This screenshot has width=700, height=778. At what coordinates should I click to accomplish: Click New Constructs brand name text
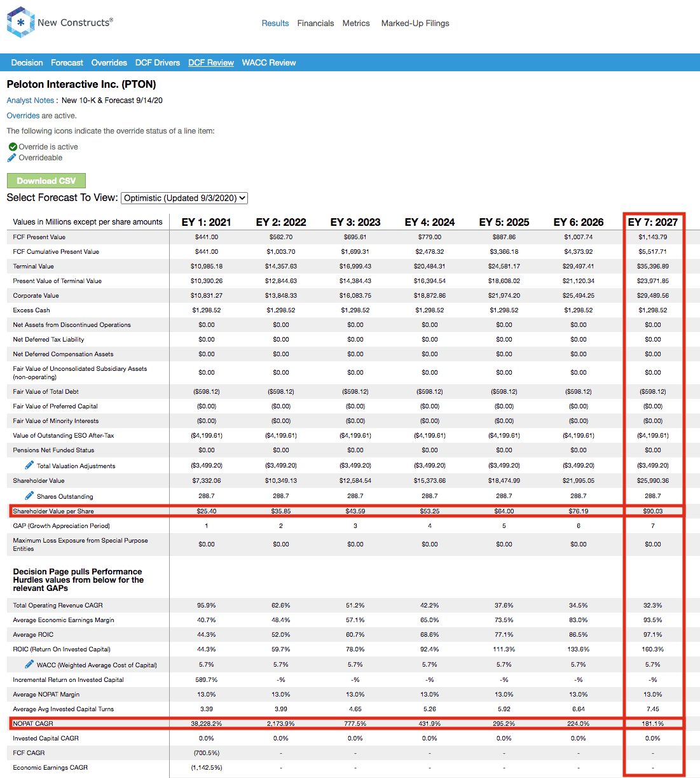coord(75,22)
